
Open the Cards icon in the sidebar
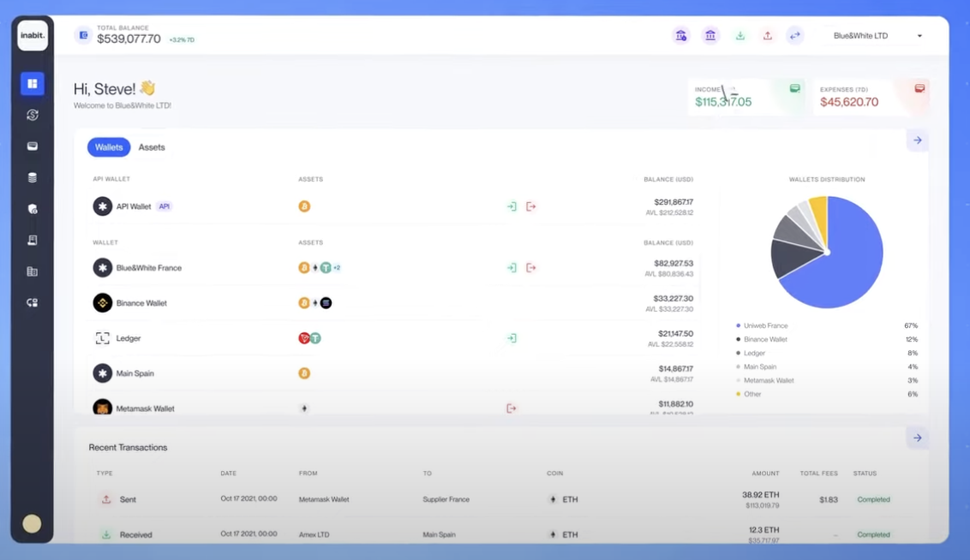point(32,146)
